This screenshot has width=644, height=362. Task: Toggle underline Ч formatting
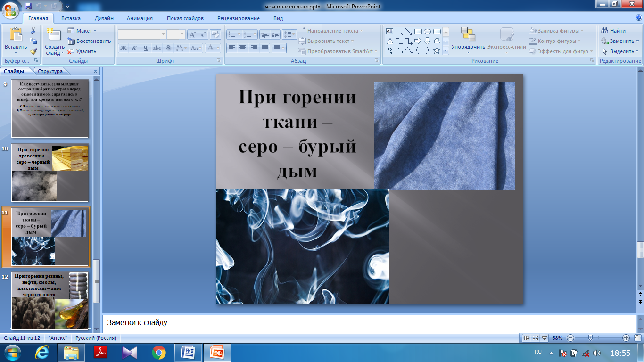[146, 48]
